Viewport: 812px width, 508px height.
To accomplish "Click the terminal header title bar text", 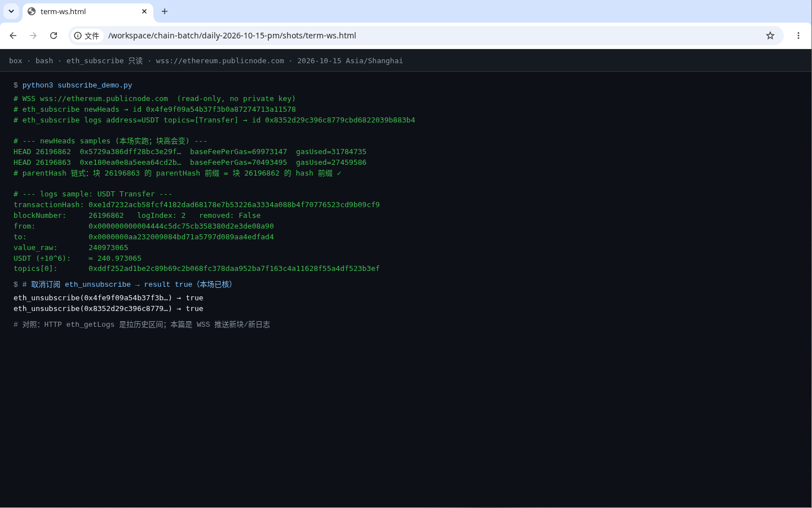I will 206,61.
